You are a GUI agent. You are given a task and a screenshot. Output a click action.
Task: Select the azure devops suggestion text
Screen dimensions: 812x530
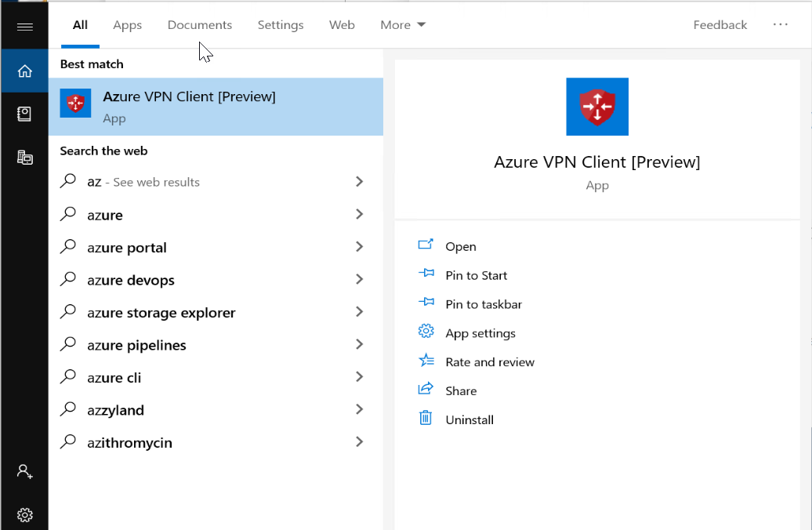[131, 280]
